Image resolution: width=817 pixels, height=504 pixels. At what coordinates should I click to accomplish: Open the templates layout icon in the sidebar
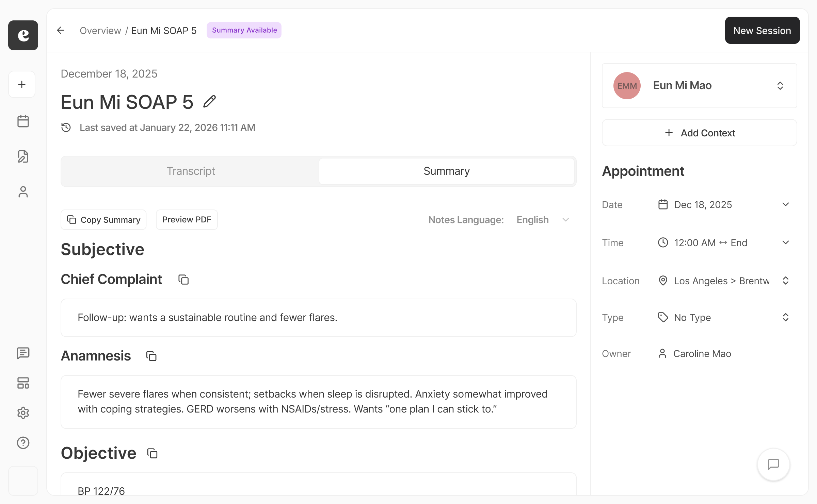pyautogui.click(x=23, y=383)
